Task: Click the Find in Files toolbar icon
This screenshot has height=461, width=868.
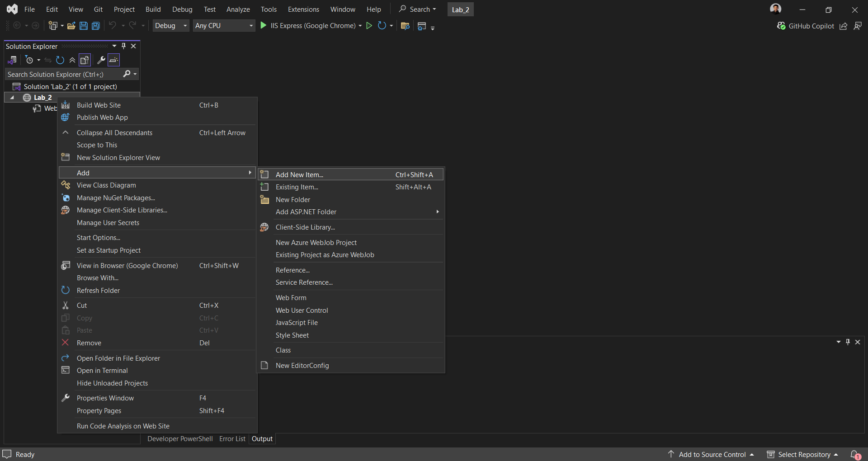Action: point(405,26)
